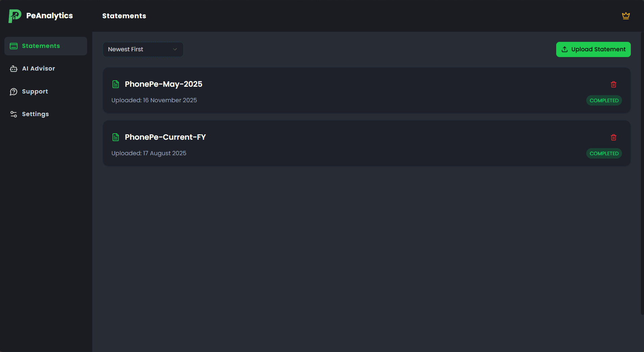Click the COMPLETED status badge on PhonePe-Current-FY

point(604,154)
